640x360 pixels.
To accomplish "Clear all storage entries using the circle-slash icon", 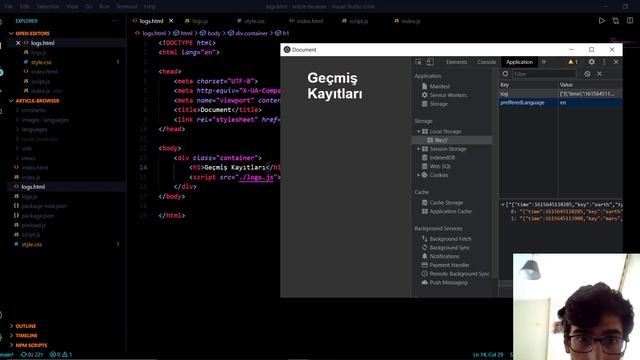I will [x=587, y=74].
